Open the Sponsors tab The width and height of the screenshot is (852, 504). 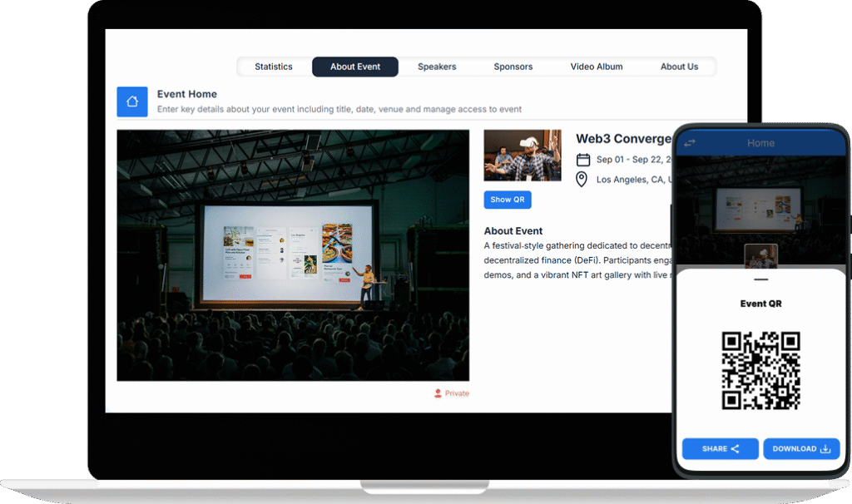(x=513, y=67)
